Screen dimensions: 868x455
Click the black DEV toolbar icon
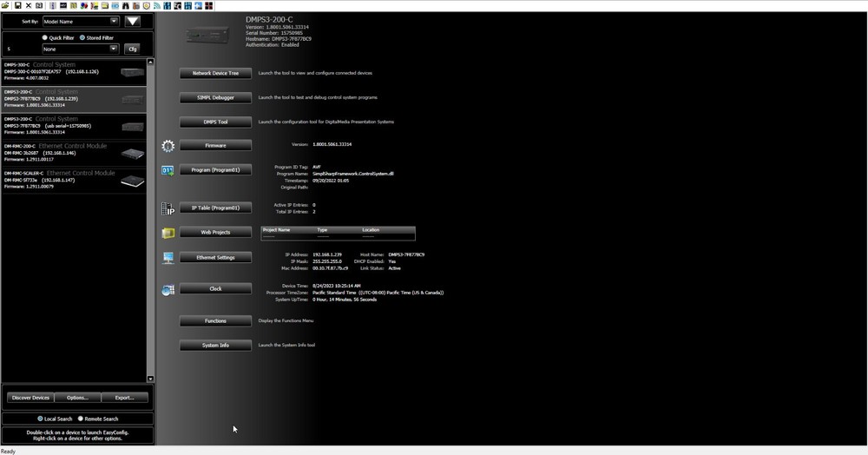pyautogui.click(x=63, y=5)
